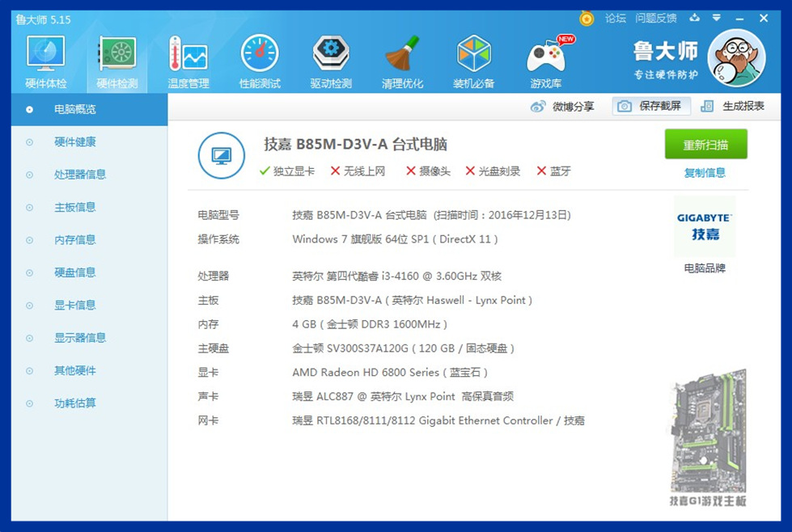Viewport: 792px width, 532px height.
Task: Launch 性能测试 performance test icon
Action: pyautogui.click(x=260, y=53)
